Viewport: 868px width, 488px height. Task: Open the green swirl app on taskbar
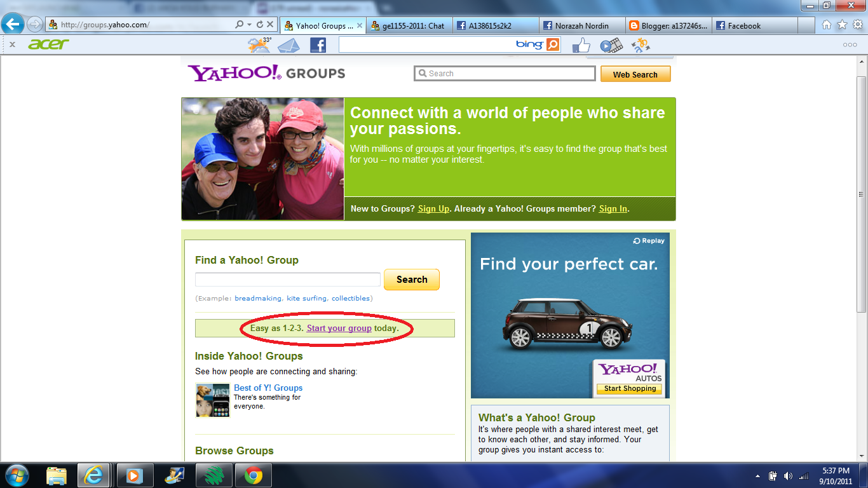click(x=214, y=475)
